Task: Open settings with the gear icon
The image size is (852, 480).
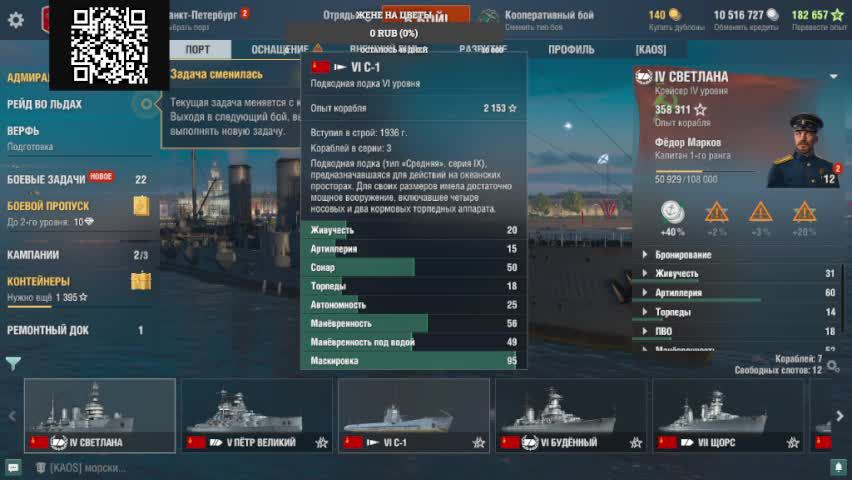Action: point(16,20)
